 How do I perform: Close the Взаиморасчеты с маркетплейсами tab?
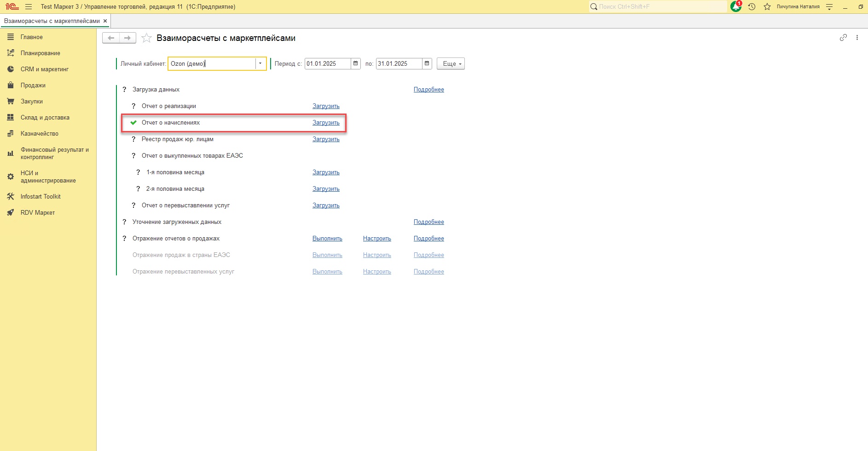click(105, 21)
